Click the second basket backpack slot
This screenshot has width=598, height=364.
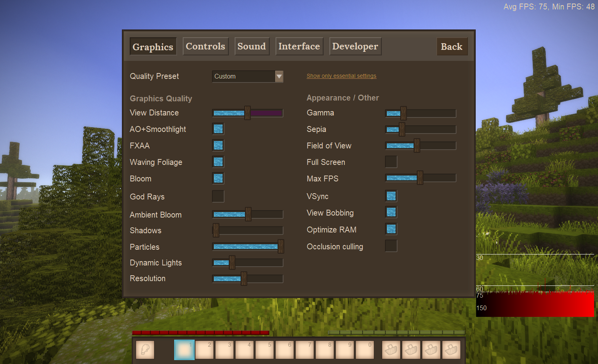[411, 349]
